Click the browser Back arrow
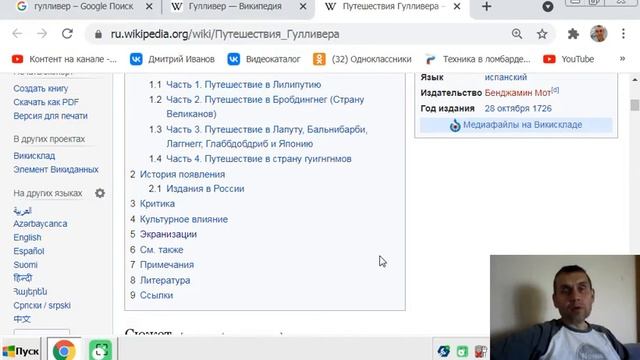 pyautogui.click(x=17, y=34)
